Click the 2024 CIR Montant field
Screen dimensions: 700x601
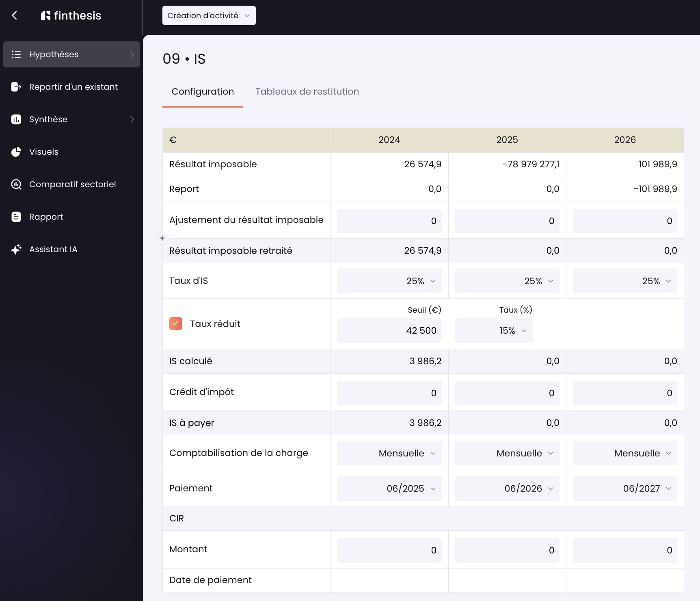pos(389,550)
